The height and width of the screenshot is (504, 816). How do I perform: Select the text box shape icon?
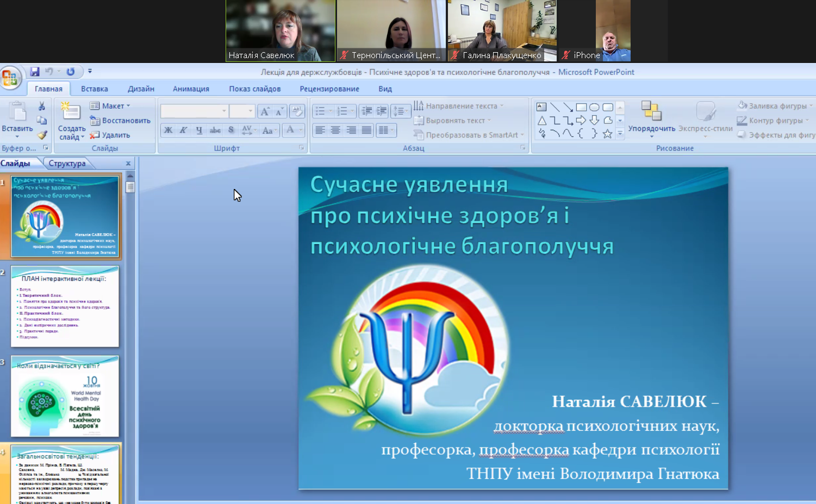coord(541,107)
